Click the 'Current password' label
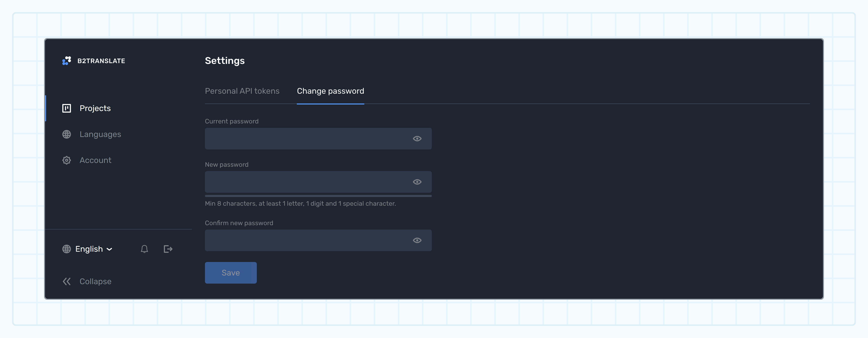868x338 pixels. pos(232,121)
